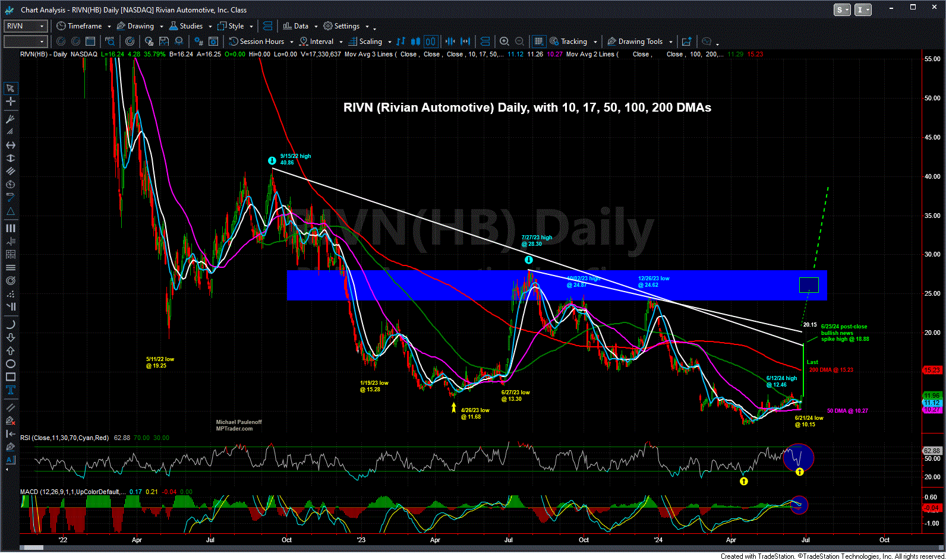Click the Interval button
Image resolution: width=946 pixels, height=560 pixels.
click(x=316, y=42)
